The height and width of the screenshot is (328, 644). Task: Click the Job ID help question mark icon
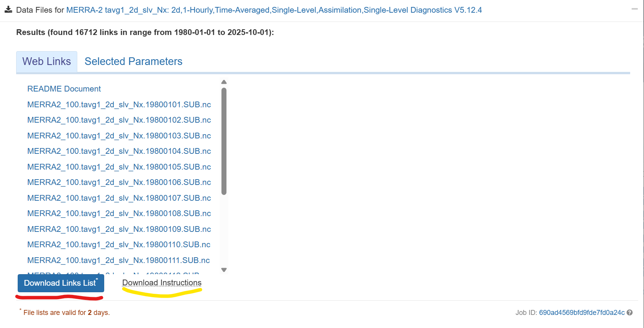(630, 313)
